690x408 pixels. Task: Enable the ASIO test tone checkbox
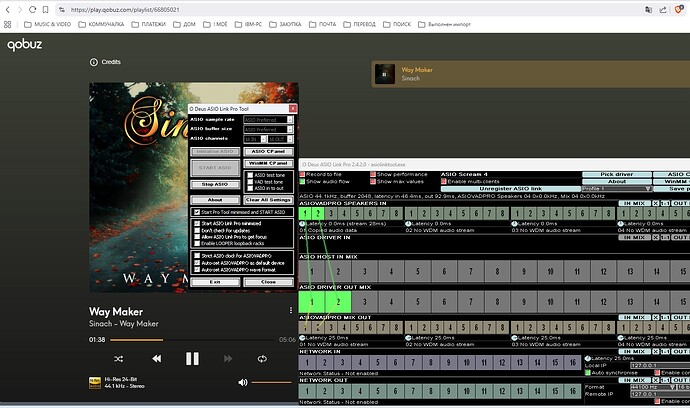point(250,175)
